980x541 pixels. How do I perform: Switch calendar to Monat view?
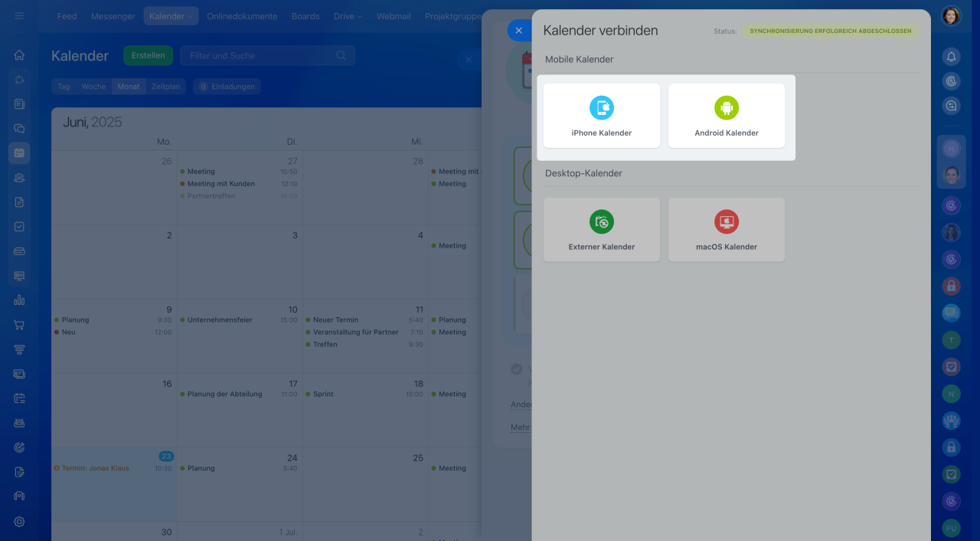tap(129, 87)
